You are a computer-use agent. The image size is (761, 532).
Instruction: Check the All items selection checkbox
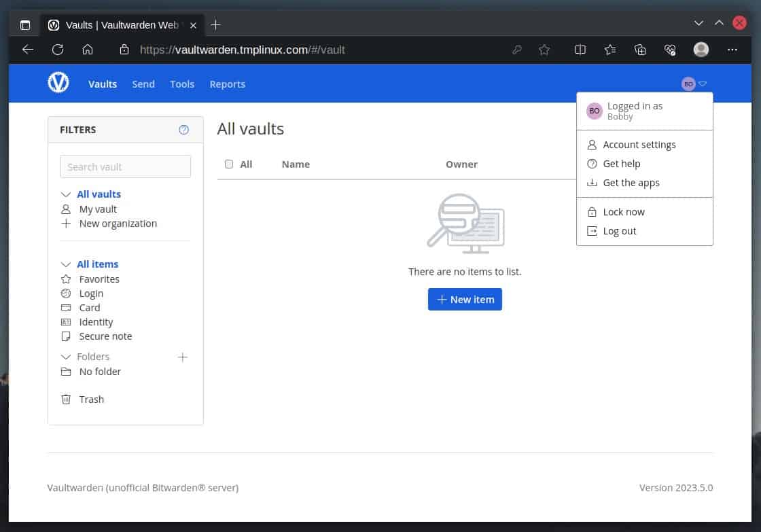coord(229,164)
